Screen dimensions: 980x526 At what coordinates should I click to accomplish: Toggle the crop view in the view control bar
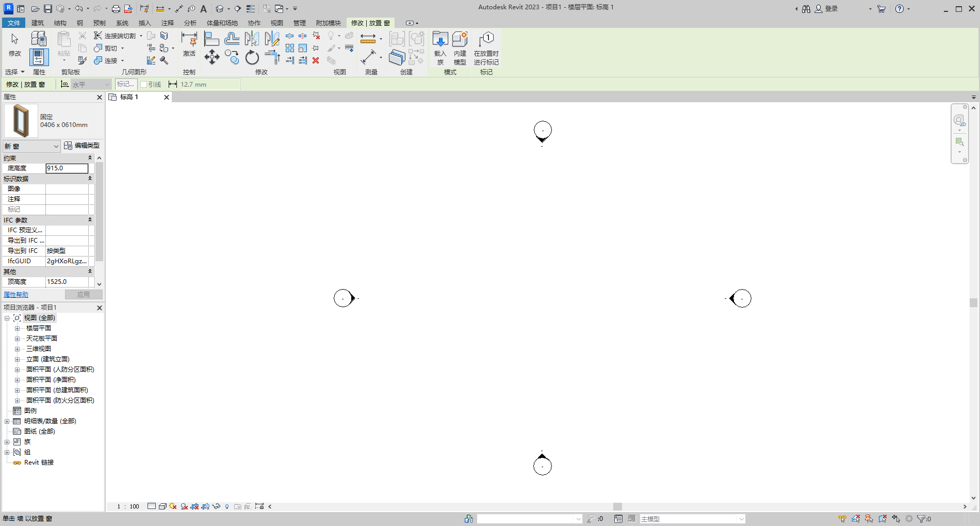pyautogui.click(x=195, y=506)
